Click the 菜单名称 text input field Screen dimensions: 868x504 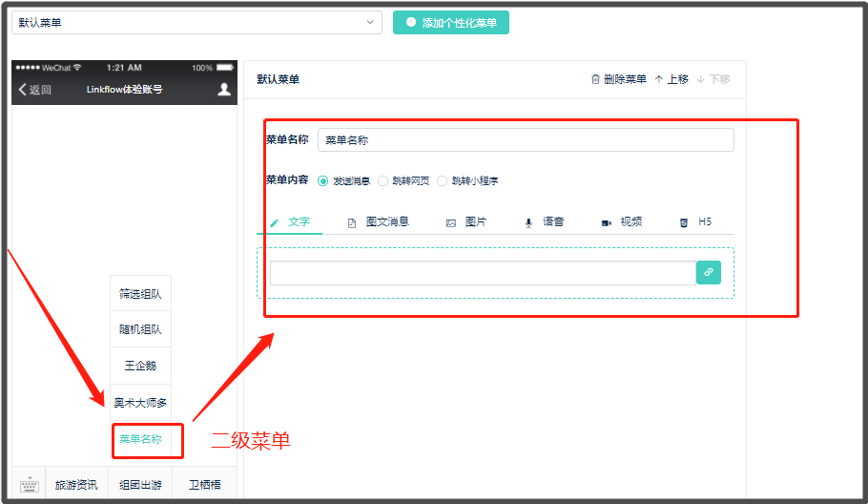coord(526,140)
